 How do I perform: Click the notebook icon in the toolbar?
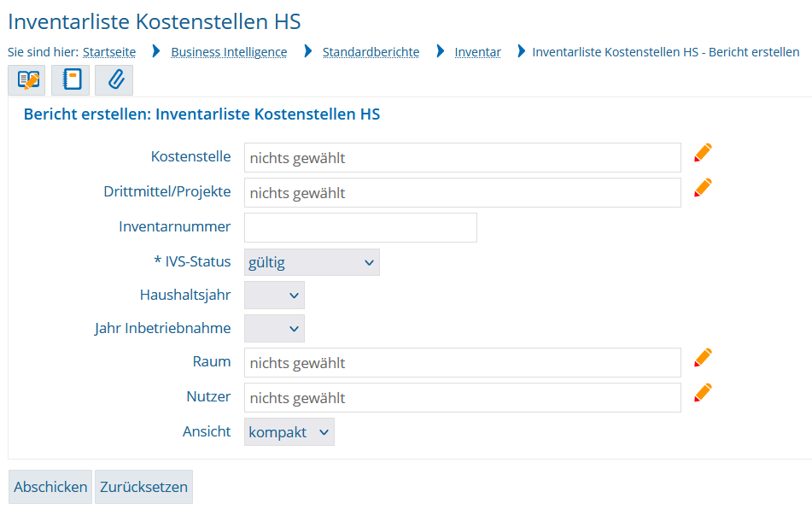[73, 80]
